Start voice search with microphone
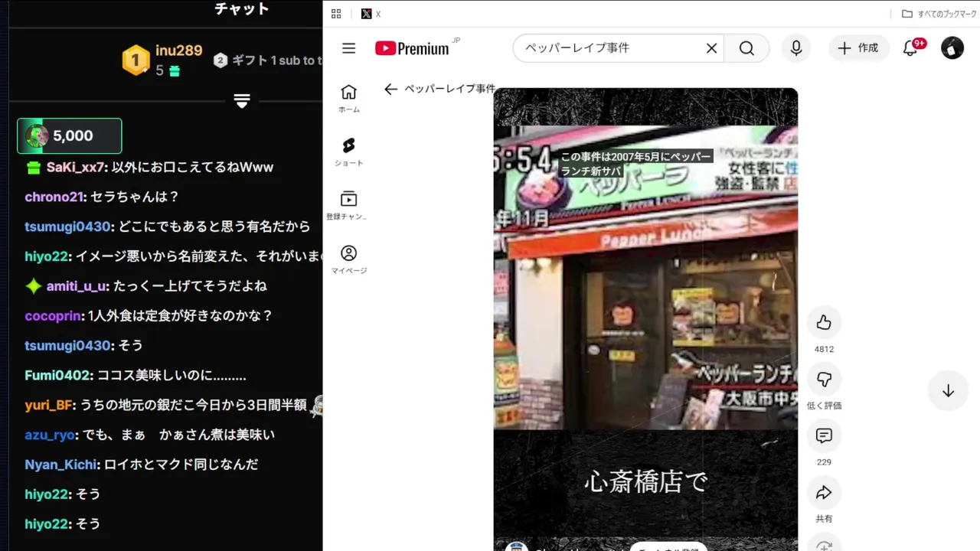This screenshot has height=551, width=980. pos(796,48)
